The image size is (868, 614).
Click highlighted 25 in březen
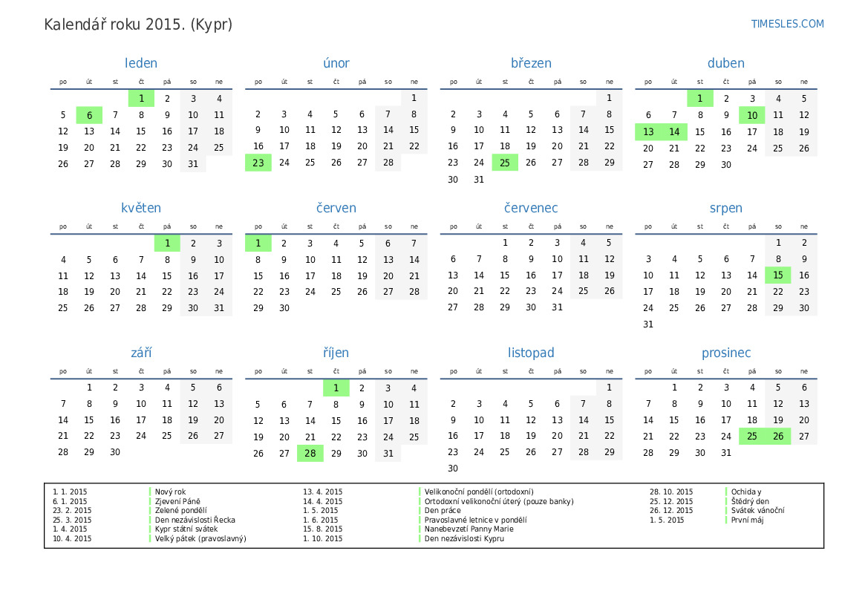[x=505, y=163]
